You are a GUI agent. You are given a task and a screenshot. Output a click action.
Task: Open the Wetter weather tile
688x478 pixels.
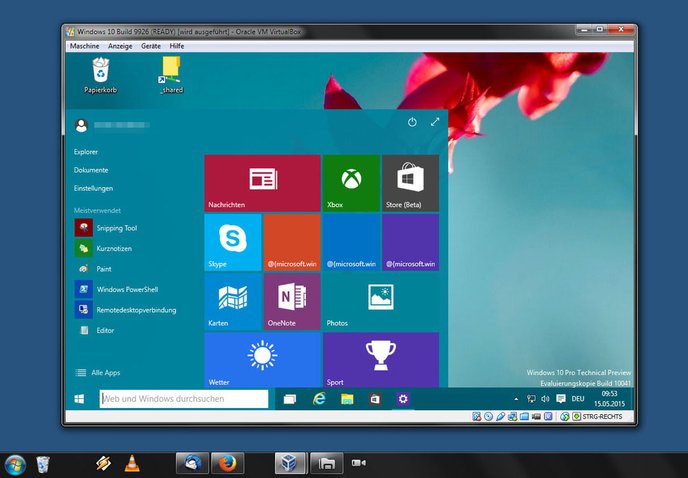[x=262, y=360]
